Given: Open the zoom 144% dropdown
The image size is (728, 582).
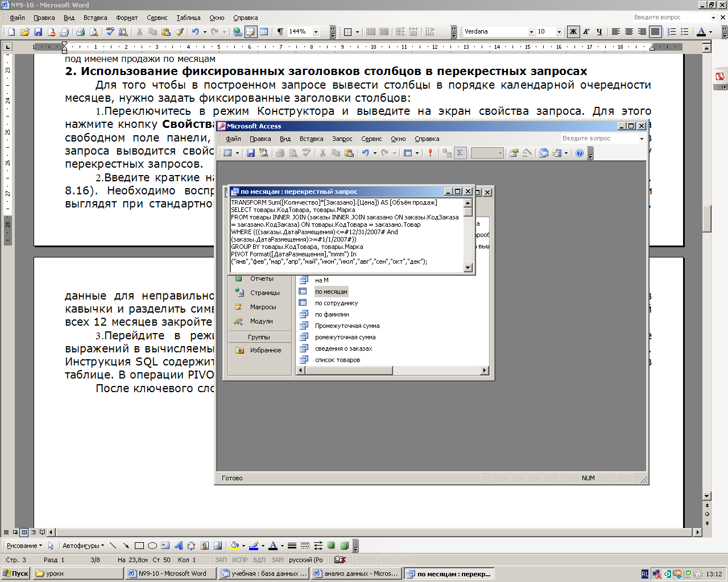Looking at the screenshot, I should point(316,32).
